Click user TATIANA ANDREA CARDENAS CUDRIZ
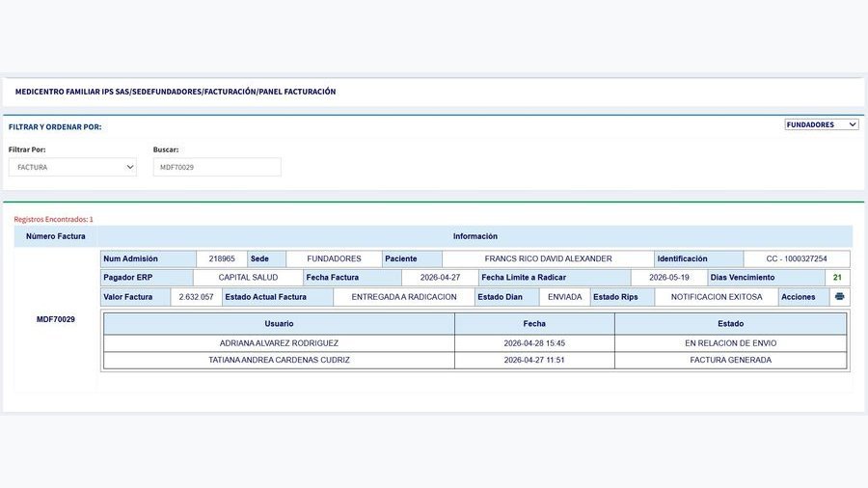868x488 pixels. tap(279, 360)
